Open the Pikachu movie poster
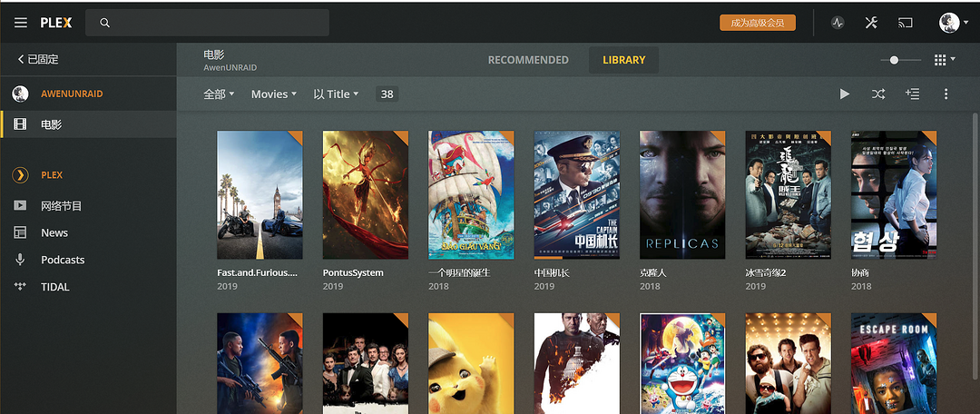This screenshot has width=980, height=414. click(471, 363)
